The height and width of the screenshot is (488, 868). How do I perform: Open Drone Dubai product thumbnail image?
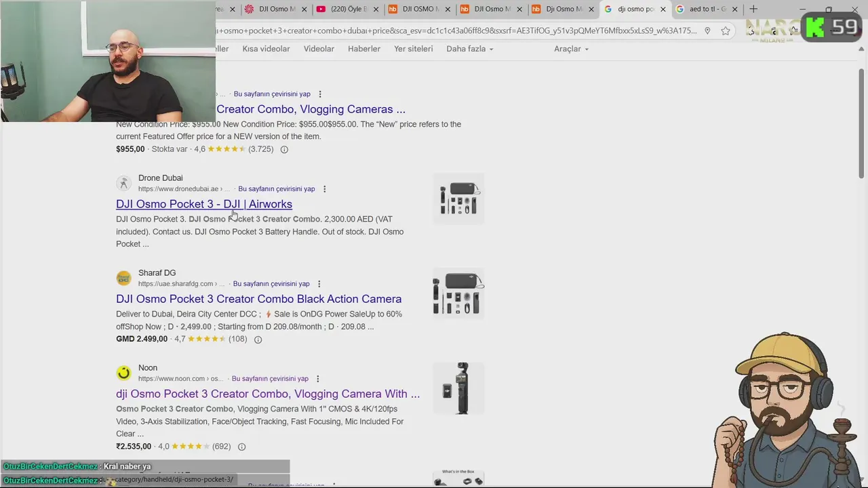pos(459,199)
